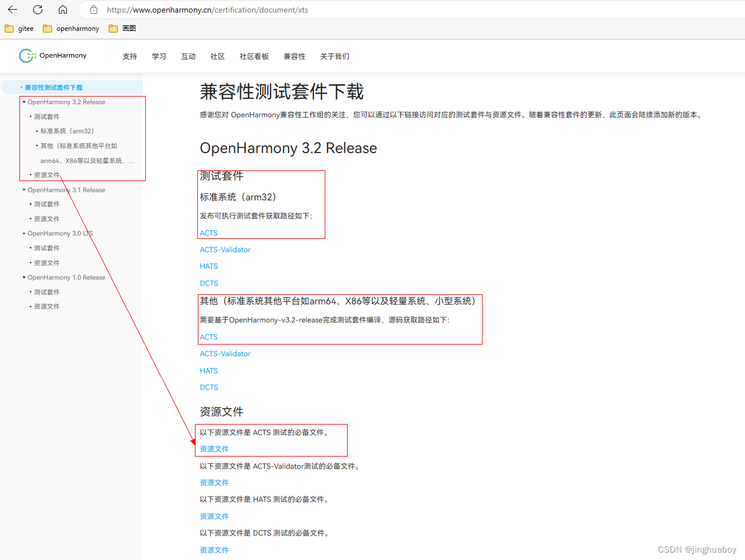Open the 社区看板 navigation menu
The height and width of the screenshot is (560, 745).
pyautogui.click(x=254, y=57)
